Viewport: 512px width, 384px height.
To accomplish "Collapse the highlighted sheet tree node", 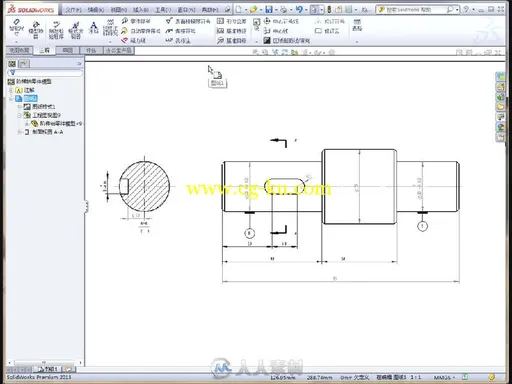I will point(11,98).
